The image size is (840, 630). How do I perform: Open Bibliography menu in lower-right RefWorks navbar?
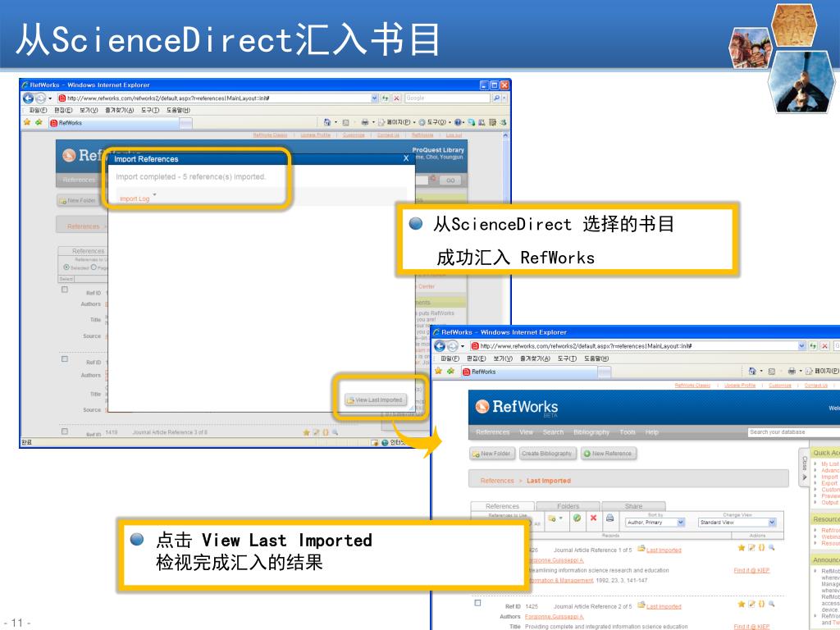[591, 431]
